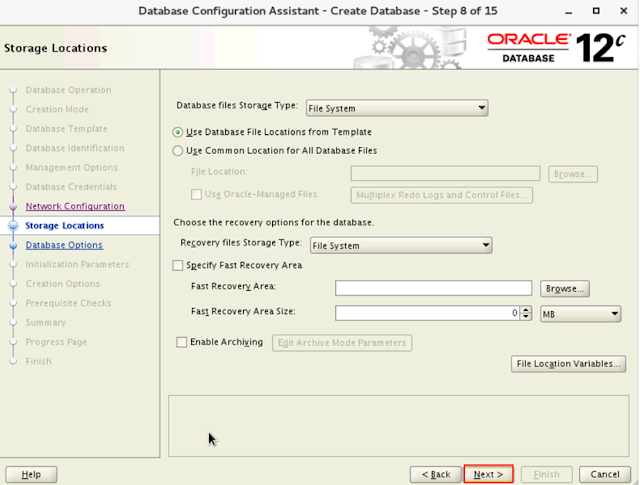Viewport: 640px width, 485px height.
Task: Select the Storage Locations step
Action: [x=64, y=226]
